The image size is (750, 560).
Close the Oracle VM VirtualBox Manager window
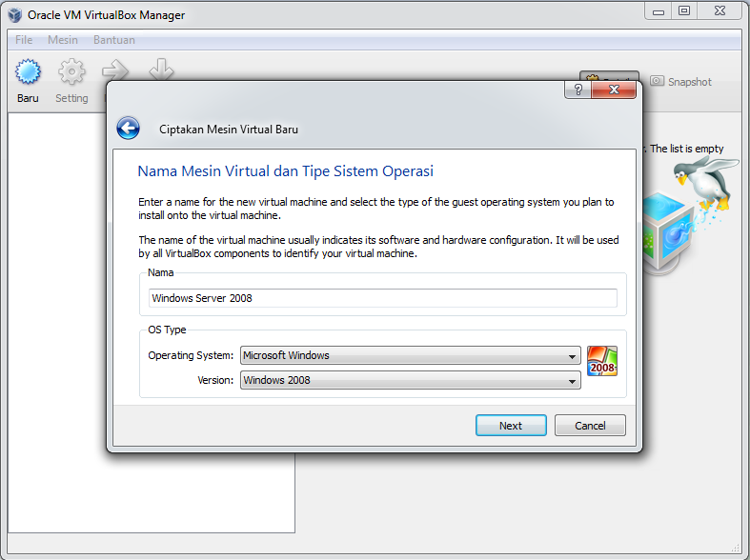pos(720,10)
